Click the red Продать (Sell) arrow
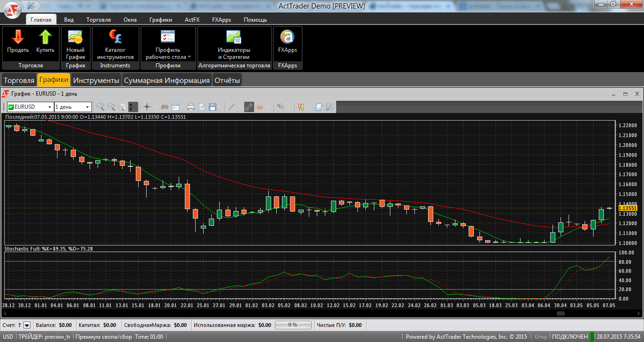 (18, 37)
